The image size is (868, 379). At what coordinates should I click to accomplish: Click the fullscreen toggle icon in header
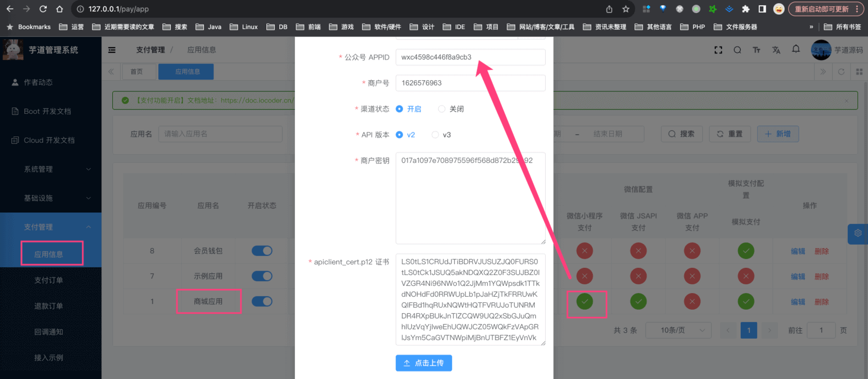pos(718,50)
